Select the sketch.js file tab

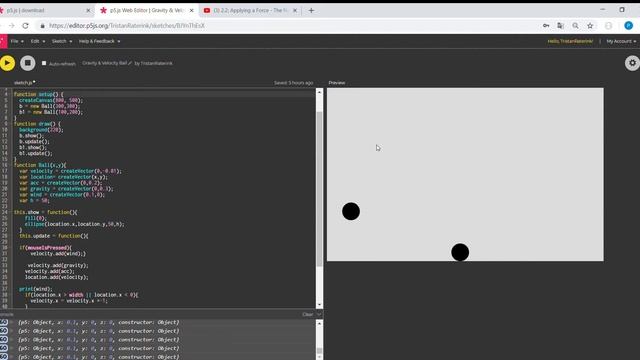pyautogui.click(x=23, y=82)
